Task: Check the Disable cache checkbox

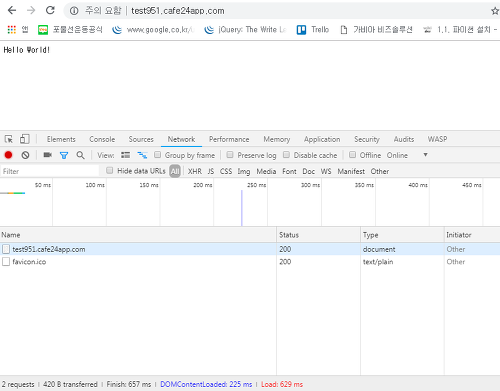Action: (286, 155)
